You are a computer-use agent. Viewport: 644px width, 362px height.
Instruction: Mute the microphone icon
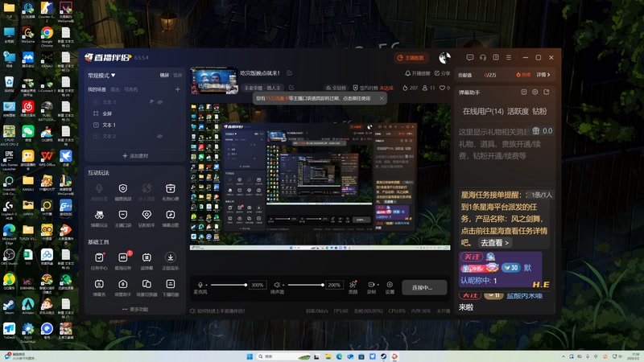click(x=200, y=285)
